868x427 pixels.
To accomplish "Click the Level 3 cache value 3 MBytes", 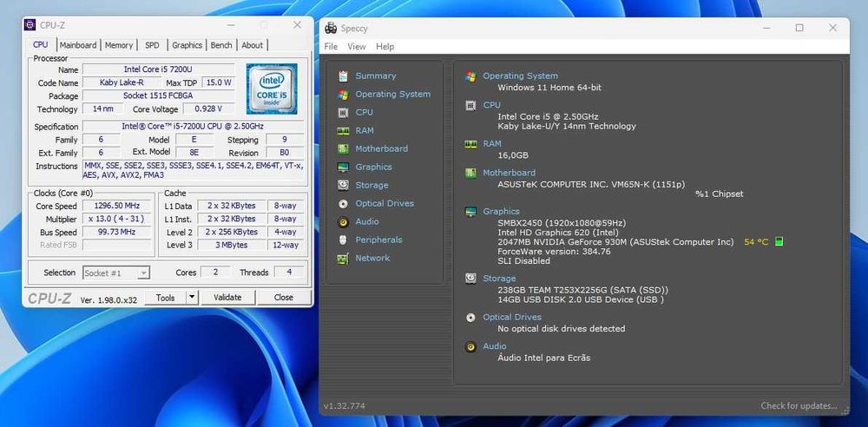I will click(x=232, y=245).
